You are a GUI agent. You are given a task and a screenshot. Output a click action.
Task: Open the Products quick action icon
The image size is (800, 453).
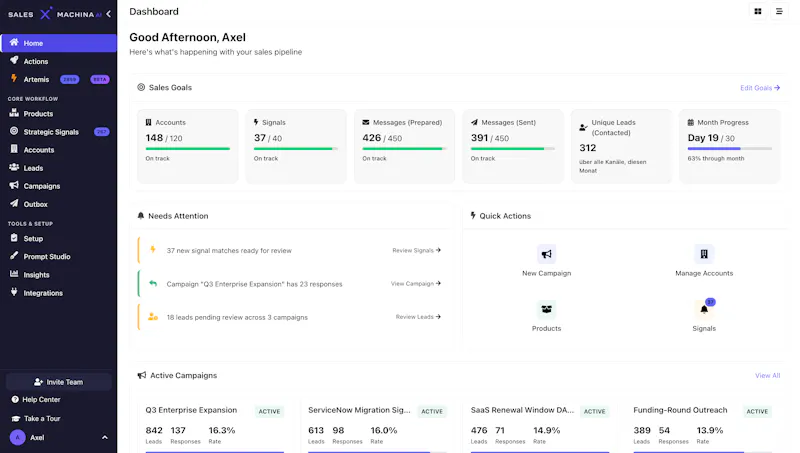tap(546, 309)
